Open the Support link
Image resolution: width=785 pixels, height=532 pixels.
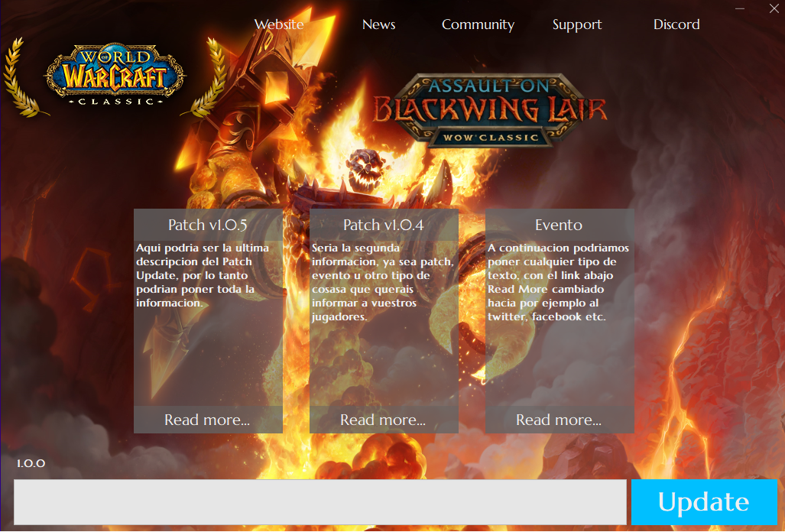point(577,25)
